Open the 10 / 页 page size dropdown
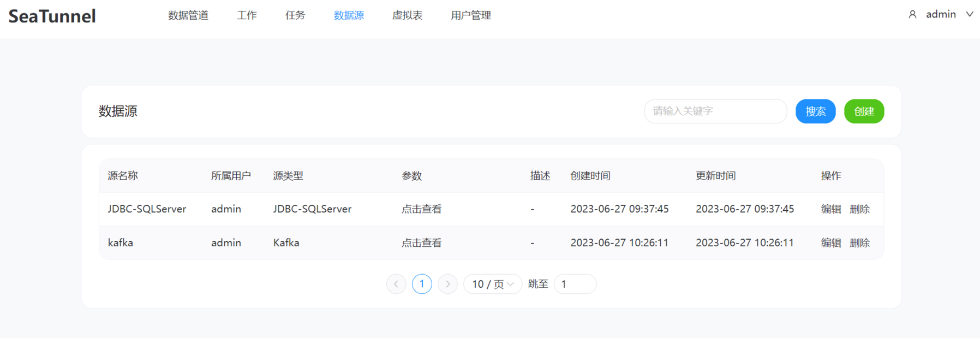This screenshot has width=980, height=338. pyautogui.click(x=493, y=284)
